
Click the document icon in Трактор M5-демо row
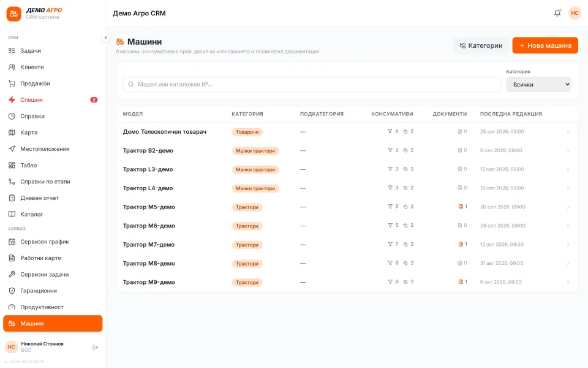pyautogui.click(x=461, y=207)
